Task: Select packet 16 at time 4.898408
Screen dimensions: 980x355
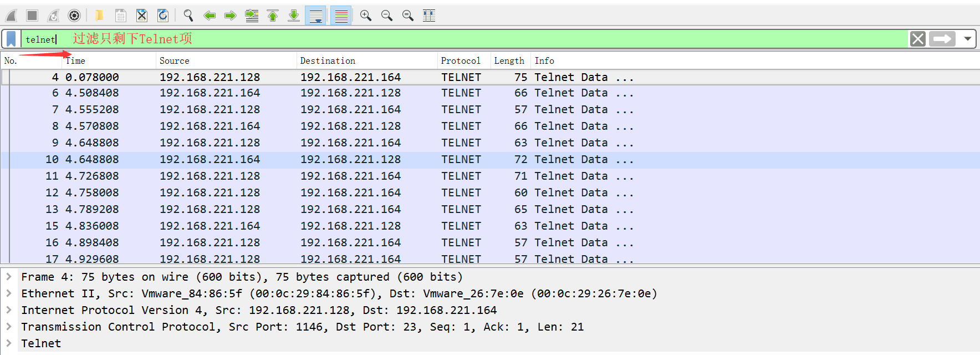Action: (x=490, y=243)
